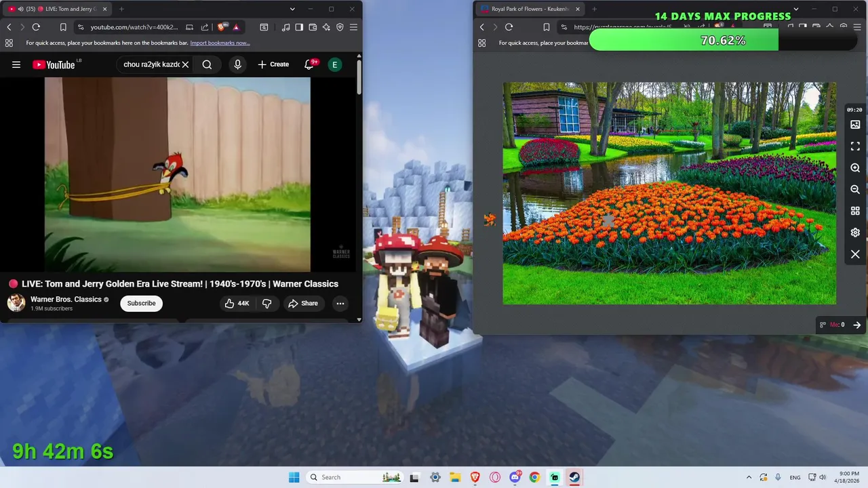Start YouTube voice search with the microphone
Image resolution: width=868 pixels, height=488 pixels.
pos(237,64)
